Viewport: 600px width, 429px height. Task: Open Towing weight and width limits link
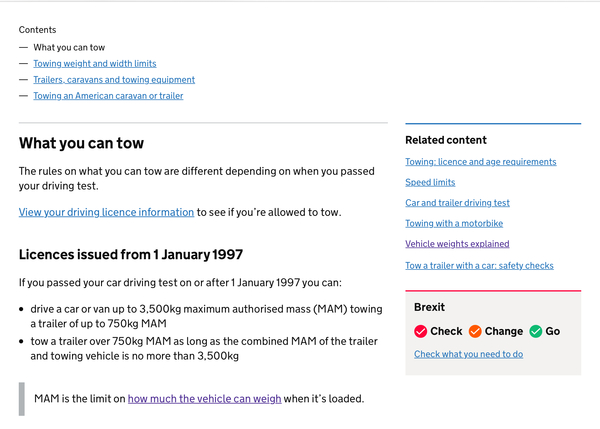tap(95, 63)
